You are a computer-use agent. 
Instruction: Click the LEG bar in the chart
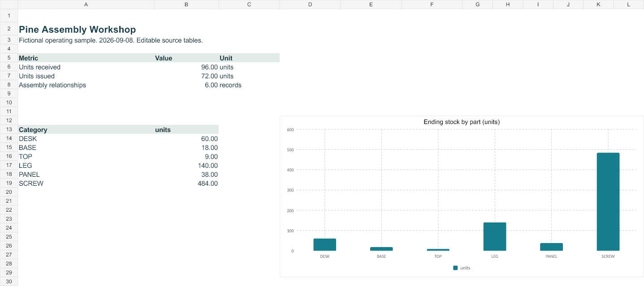[495, 236]
